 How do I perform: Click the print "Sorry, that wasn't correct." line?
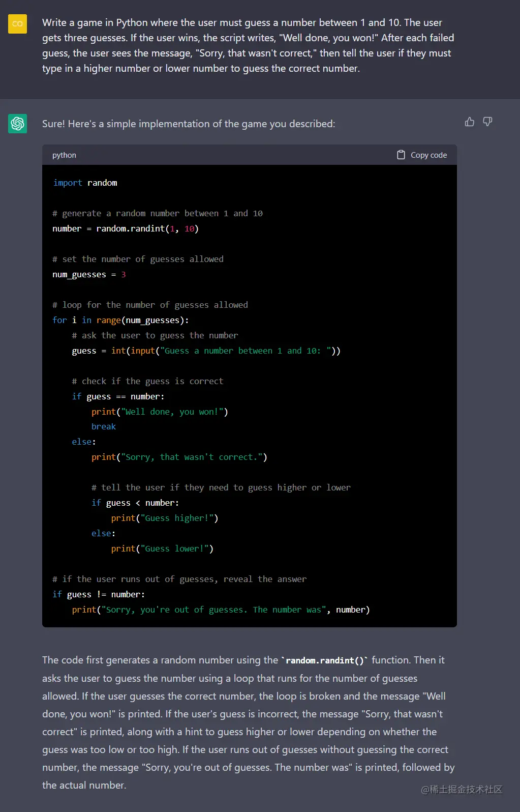[x=179, y=457]
